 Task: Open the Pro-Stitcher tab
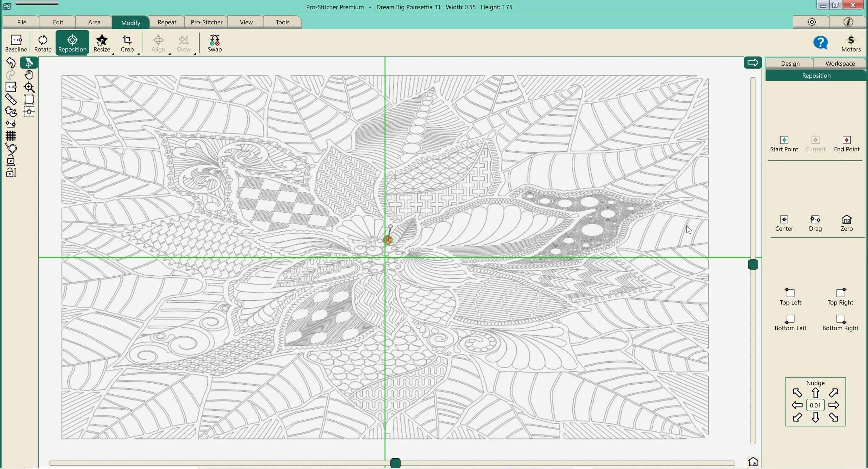(x=206, y=22)
